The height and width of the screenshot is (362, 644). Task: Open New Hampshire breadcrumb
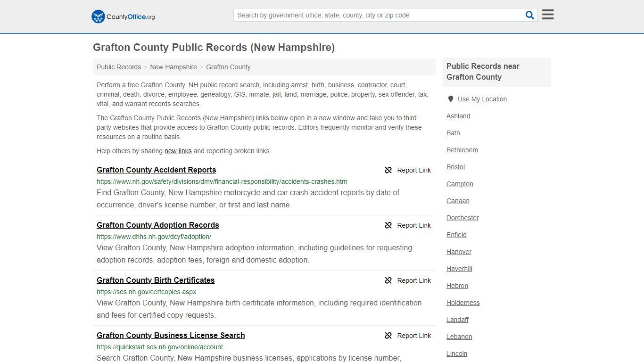173,67
